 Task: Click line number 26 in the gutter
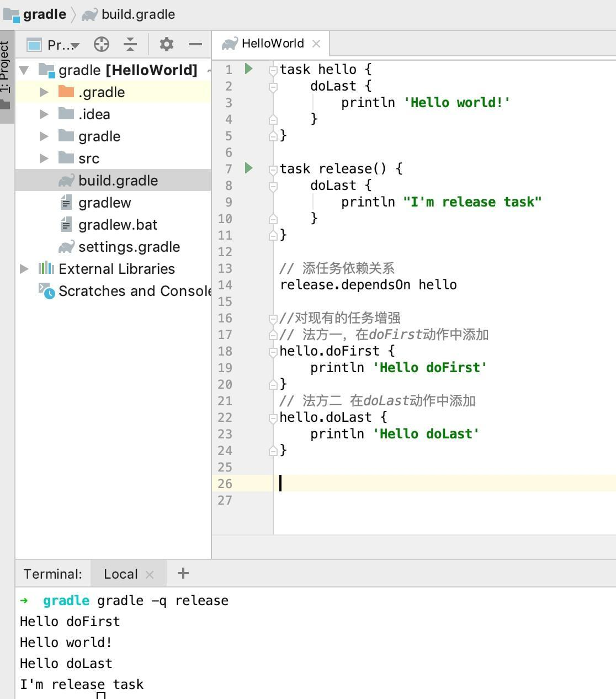tap(225, 484)
